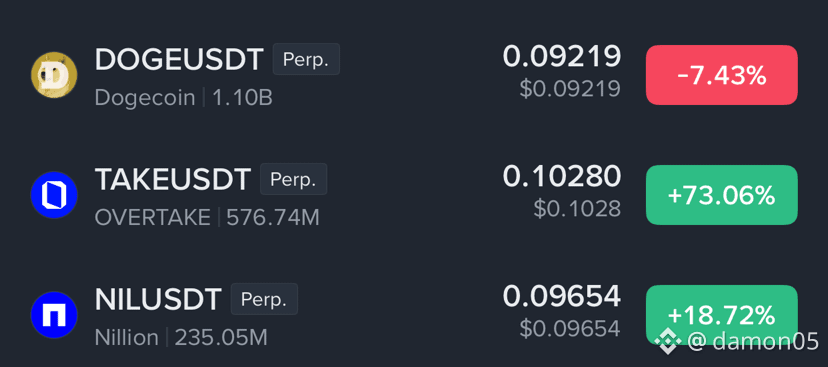Image resolution: width=828 pixels, height=367 pixels.
Task: Toggle the red -7.43% change badge
Action: click(721, 75)
